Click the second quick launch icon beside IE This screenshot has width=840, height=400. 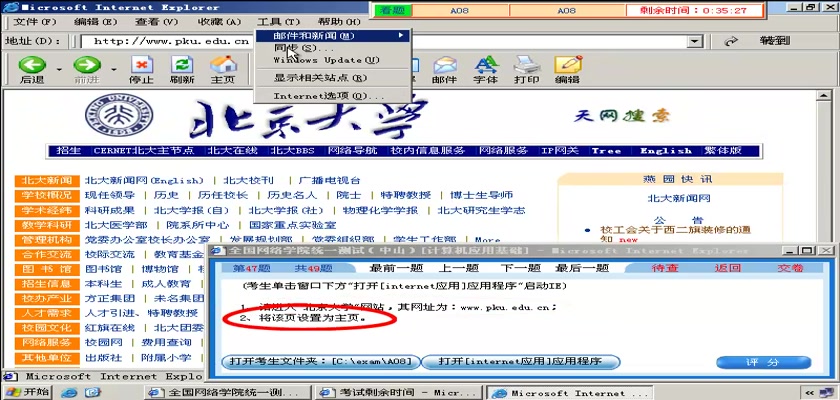pos(92,392)
